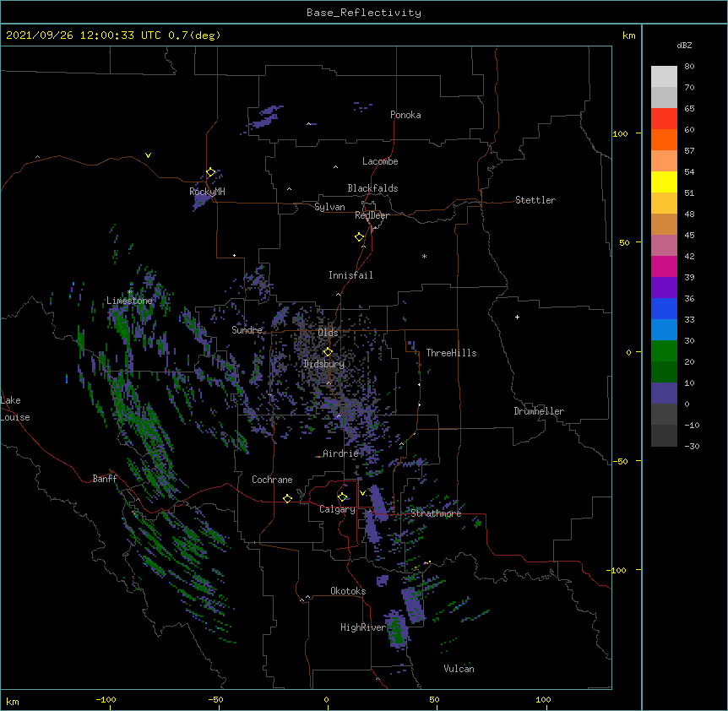Image resolution: width=728 pixels, height=711 pixels.
Task: Click the Base_Reflectivity title text
Action: pos(364,13)
